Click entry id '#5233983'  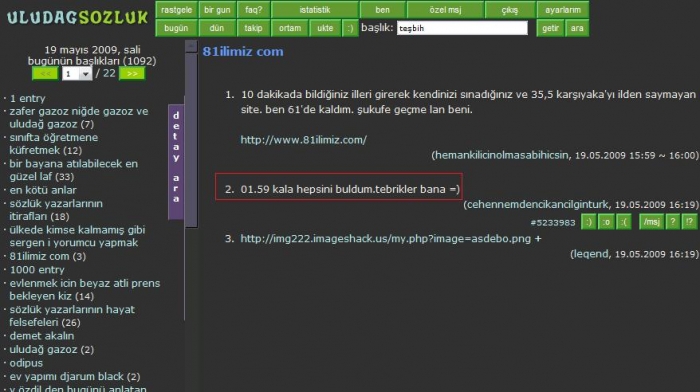point(553,222)
